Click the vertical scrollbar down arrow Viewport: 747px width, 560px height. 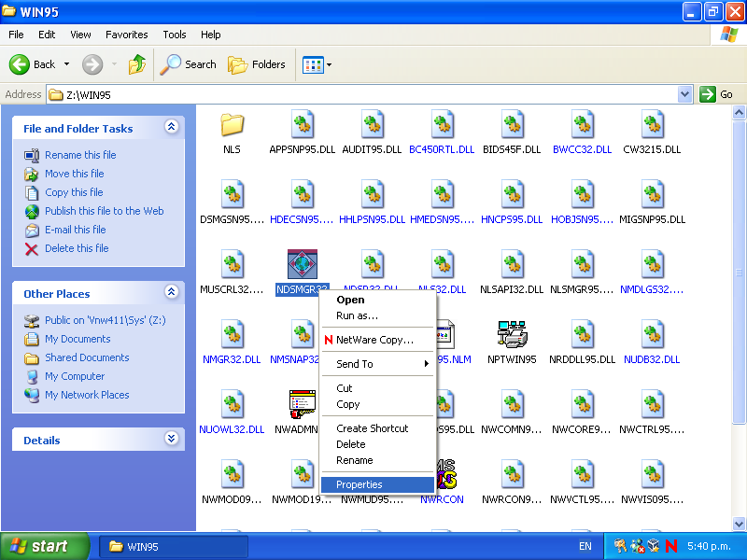point(739,525)
